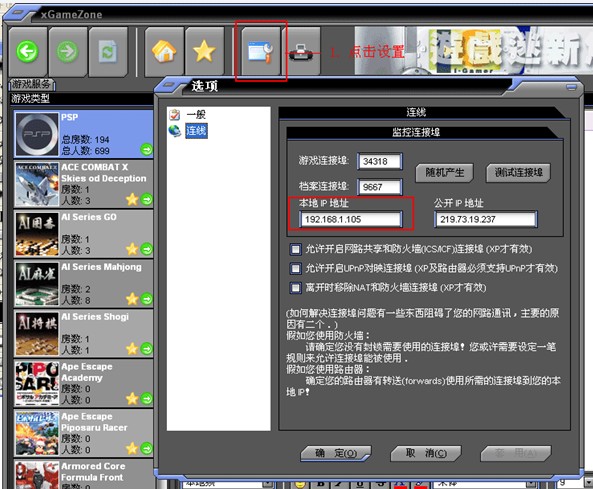
Task: Go to the Home toolbar icon
Action: pyautogui.click(x=164, y=51)
